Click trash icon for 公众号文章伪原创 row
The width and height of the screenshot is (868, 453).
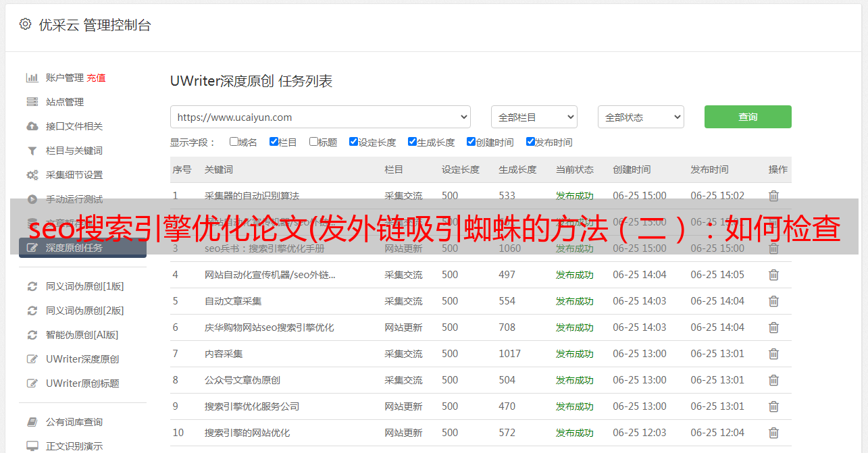tap(773, 380)
